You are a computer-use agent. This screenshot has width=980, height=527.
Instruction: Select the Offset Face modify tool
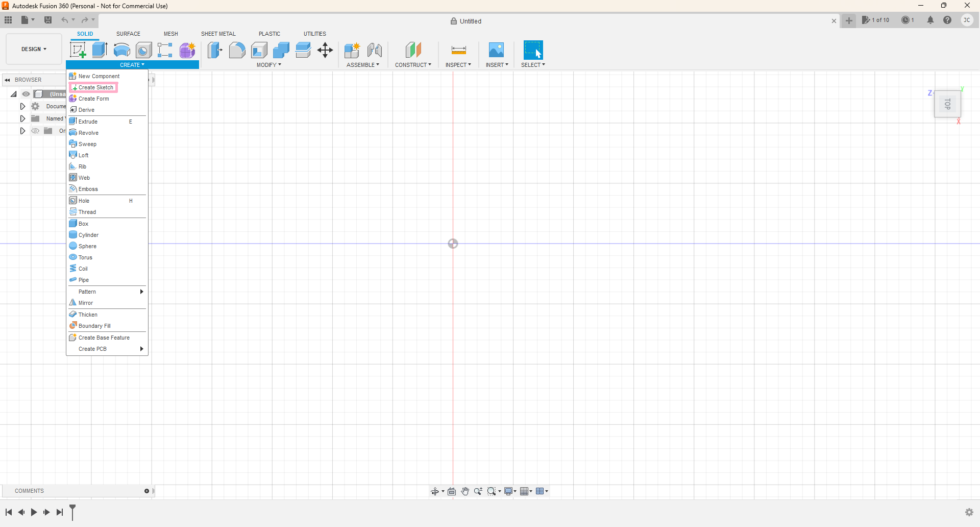pyautogui.click(x=303, y=50)
